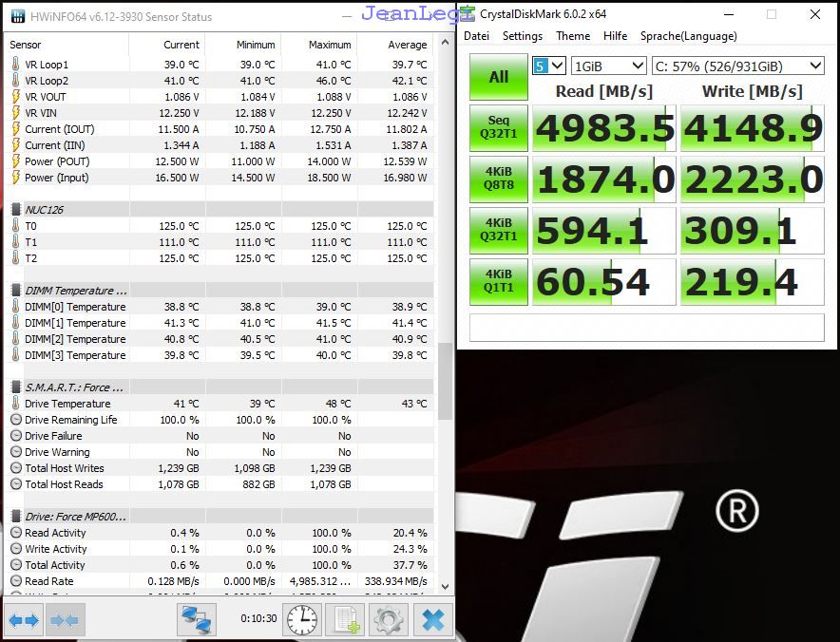
Task: Click the log file with plus icon
Action: tap(346, 620)
